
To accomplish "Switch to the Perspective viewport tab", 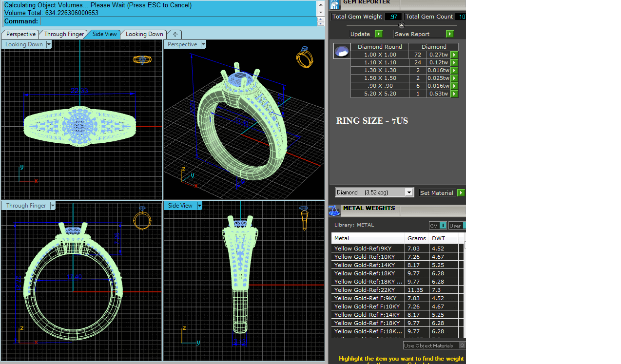I will (x=20, y=34).
